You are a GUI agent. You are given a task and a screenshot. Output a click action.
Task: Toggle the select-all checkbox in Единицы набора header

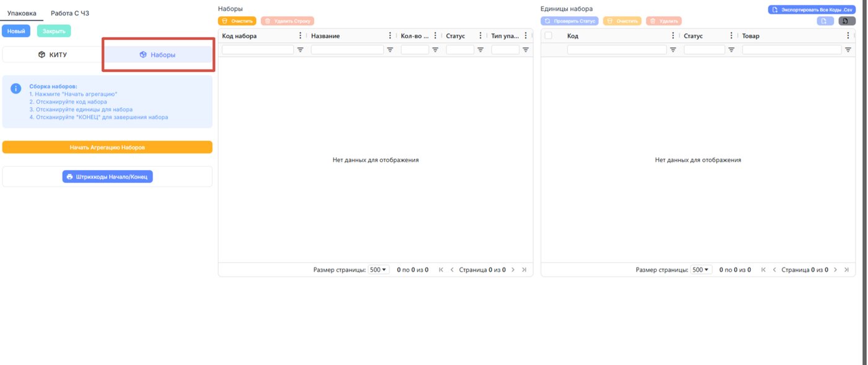[x=548, y=35]
